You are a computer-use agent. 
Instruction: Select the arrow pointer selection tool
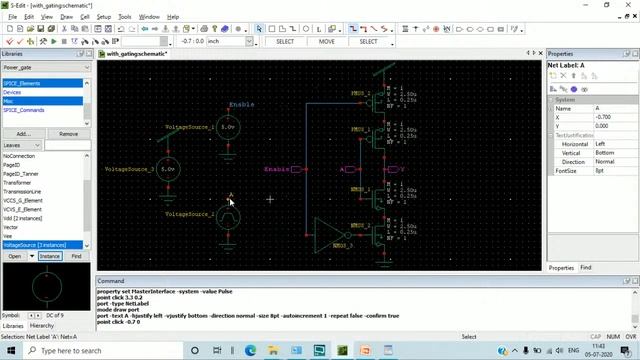(259, 29)
